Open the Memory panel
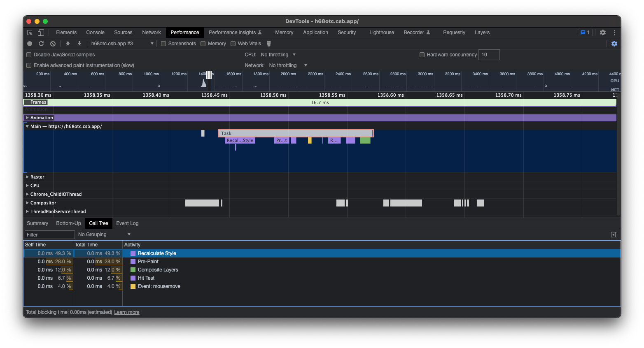 tap(284, 32)
